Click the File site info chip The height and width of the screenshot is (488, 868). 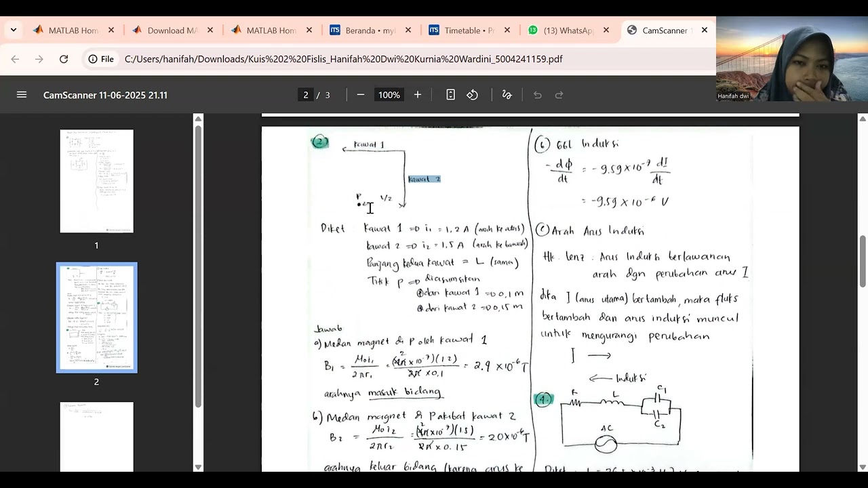click(101, 59)
